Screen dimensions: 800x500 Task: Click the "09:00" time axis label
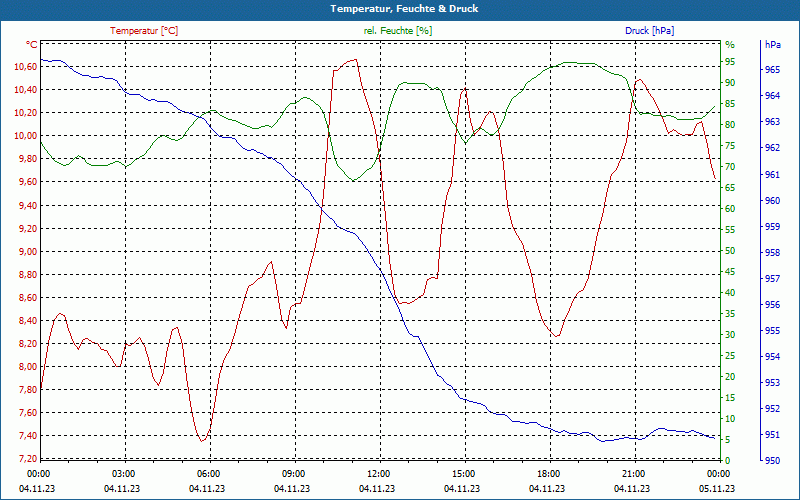[293, 474]
